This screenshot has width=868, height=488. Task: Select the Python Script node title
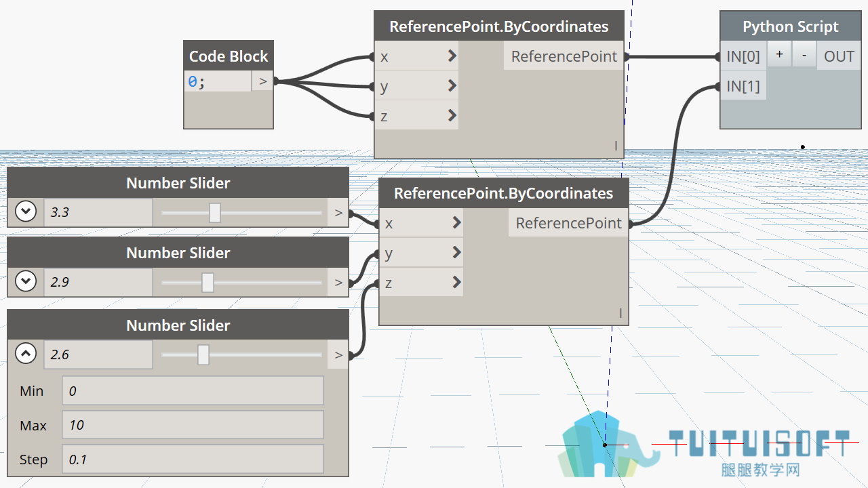click(x=791, y=26)
